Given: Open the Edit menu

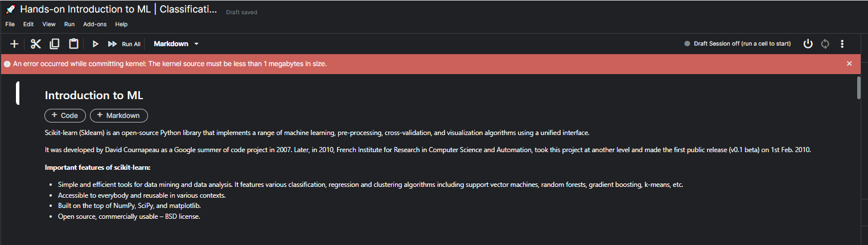Looking at the screenshot, I should click(28, 24).
